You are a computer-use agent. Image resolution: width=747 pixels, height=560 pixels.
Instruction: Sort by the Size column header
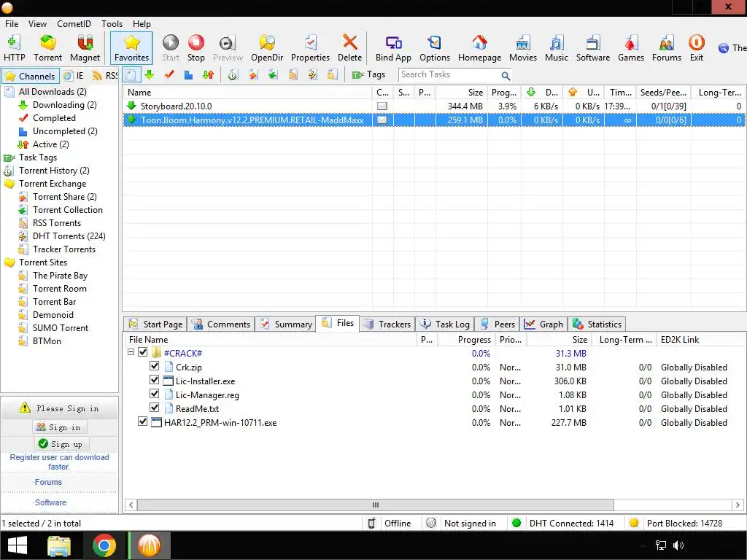461,93
